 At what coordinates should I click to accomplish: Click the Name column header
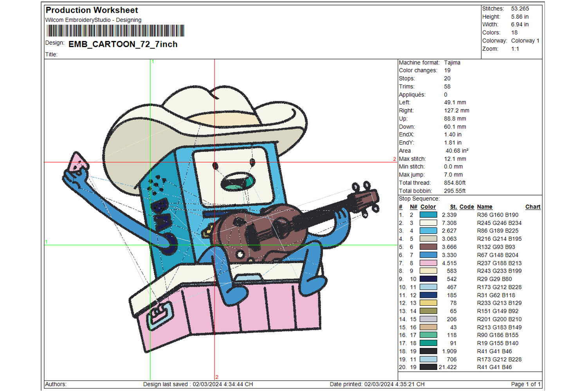(x=484, y=207)
